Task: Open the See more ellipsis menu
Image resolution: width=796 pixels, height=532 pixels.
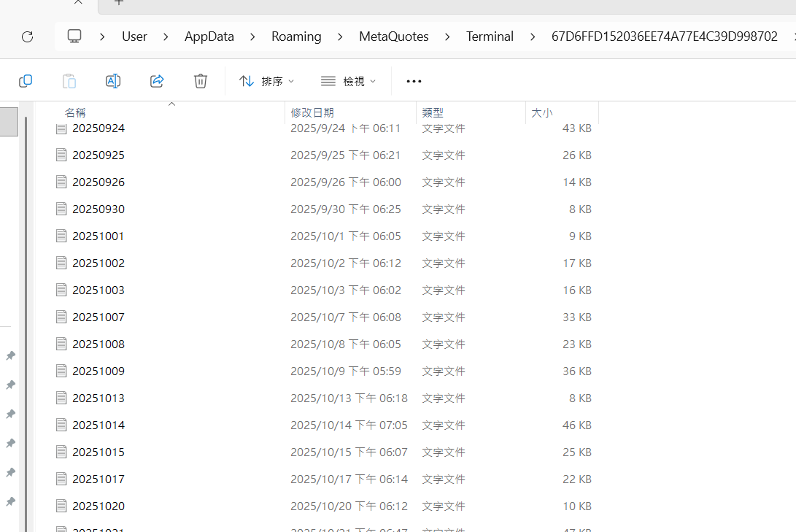Action: 414,81
